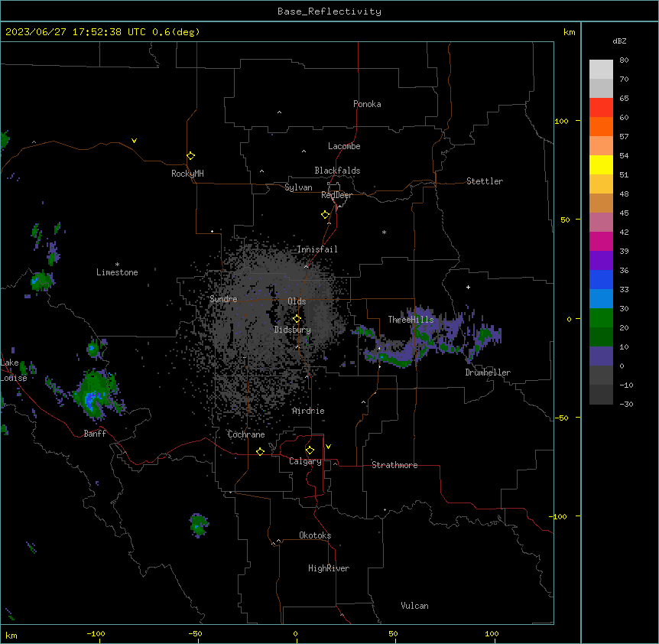This screenshot has width=659, height=644.
Task: Click the slate-blue 10-0 dBZ legend swatch
Action: coord(601,356)
